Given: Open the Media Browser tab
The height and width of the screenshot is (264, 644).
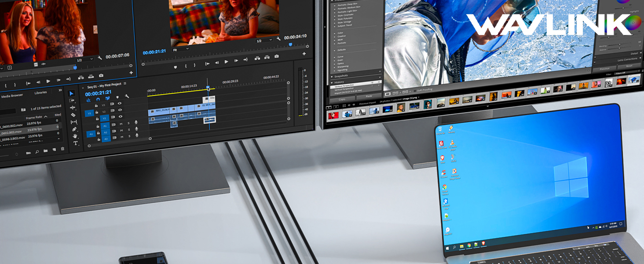Looking at the screenshot, I should (x=12, y=95).
